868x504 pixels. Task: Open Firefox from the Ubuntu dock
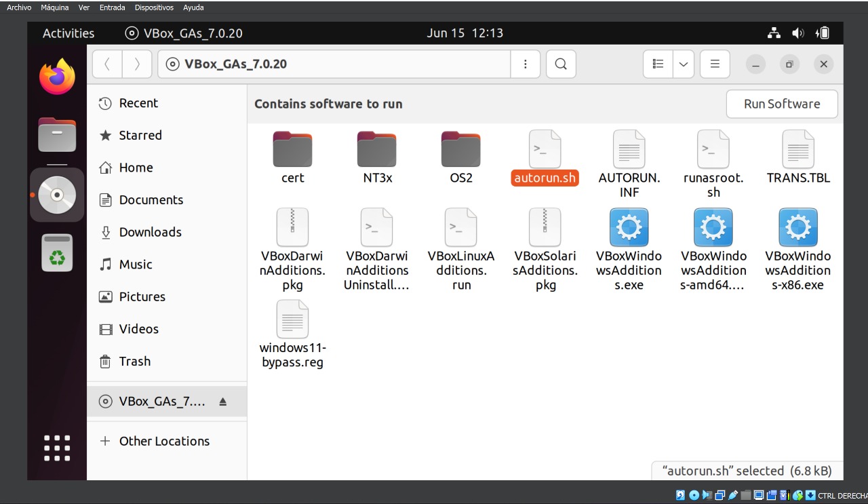(57, 77)
